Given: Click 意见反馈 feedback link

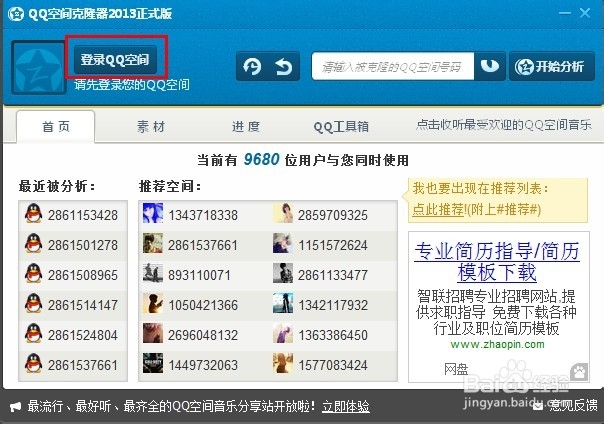Looking at the screenshot, I should point(573,405).
